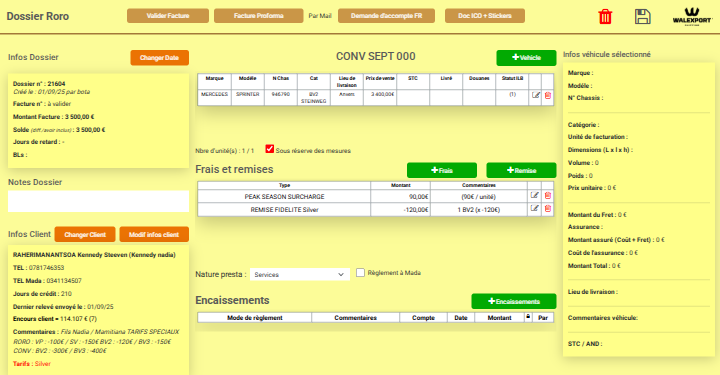Click Montant Facture 3 500,00 € text
This screenshot has width=720, height=375.
pos(53,117)
